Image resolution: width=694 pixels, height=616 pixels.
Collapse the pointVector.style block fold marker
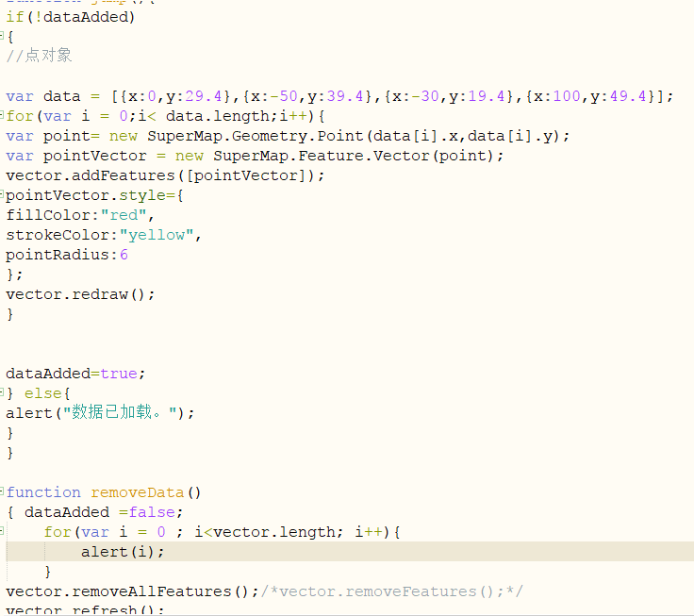[x=3, y=194]
